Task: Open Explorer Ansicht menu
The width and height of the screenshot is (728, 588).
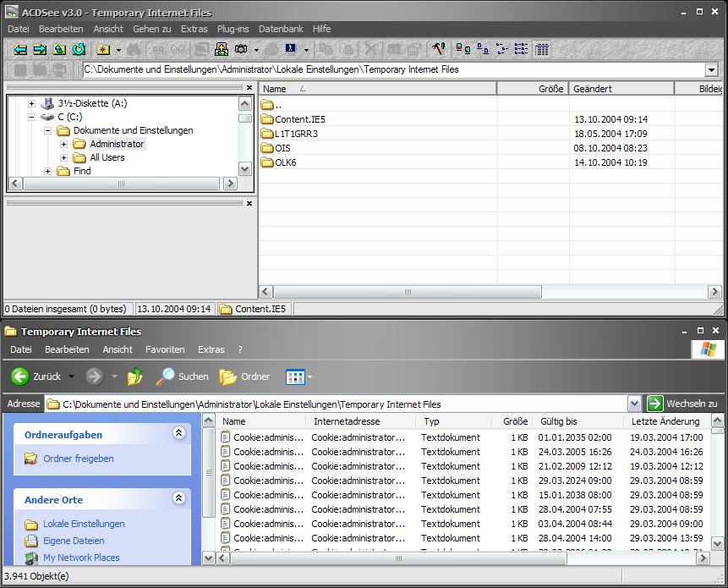Action: [x=118, y=349]
